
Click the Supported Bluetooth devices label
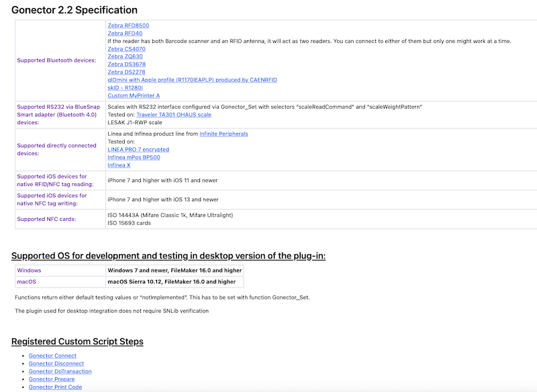[x=56, y=60]
